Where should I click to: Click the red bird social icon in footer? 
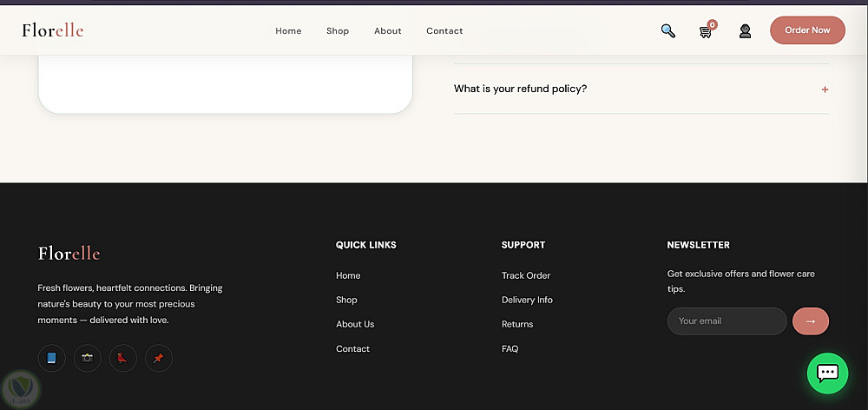123,358
